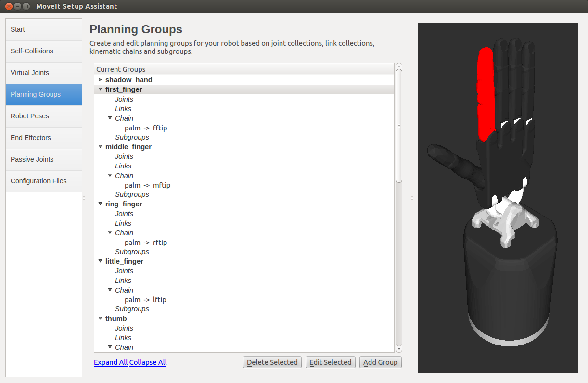Select Subgroups under middle_finger
The height and width of the screenshot is (383, 588).
(132, 194)
